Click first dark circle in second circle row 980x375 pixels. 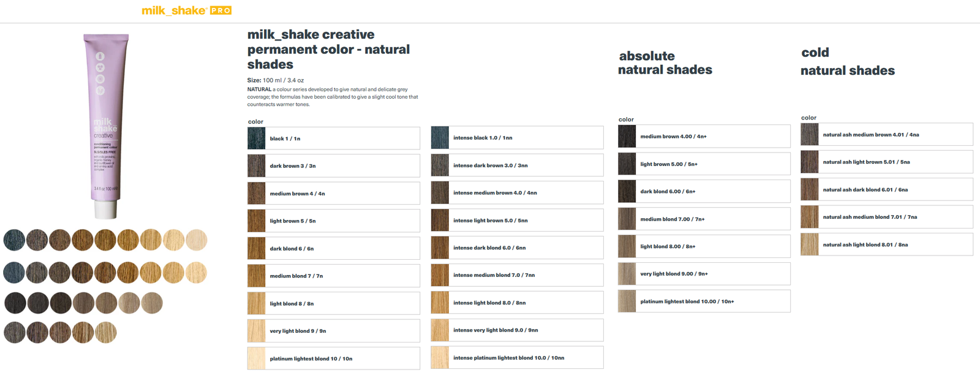[x=14, y=273]
